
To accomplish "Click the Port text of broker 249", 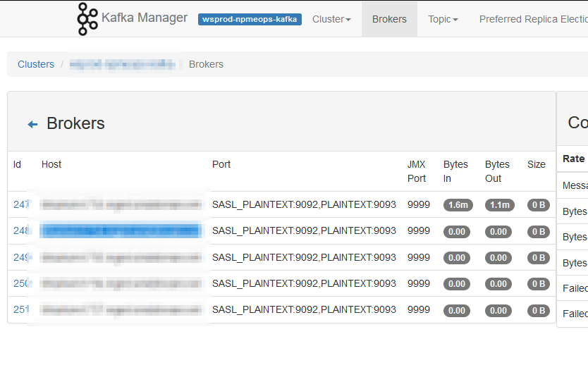I will point(304,257).
